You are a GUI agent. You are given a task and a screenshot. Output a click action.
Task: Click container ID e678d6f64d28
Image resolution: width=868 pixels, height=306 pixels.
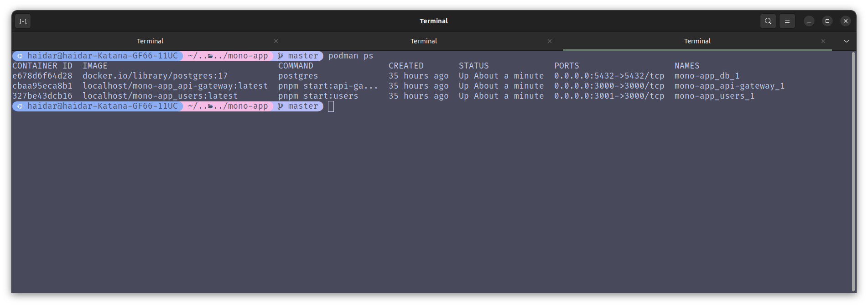(x=42, y=76)
